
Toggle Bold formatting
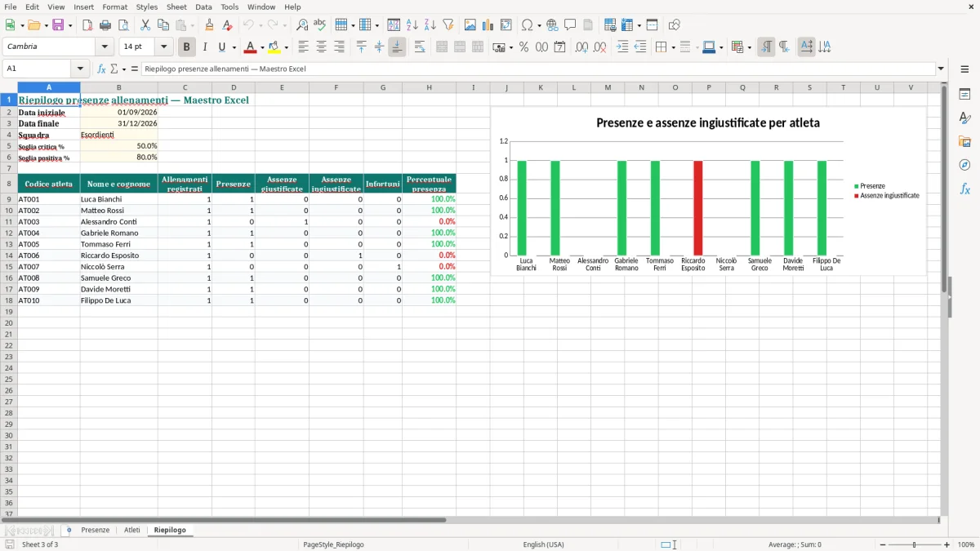point(187,47)
